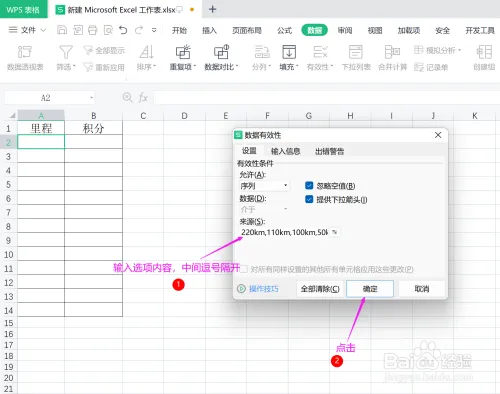Click the 重复项 duplicates icon

tap(183, 52)
